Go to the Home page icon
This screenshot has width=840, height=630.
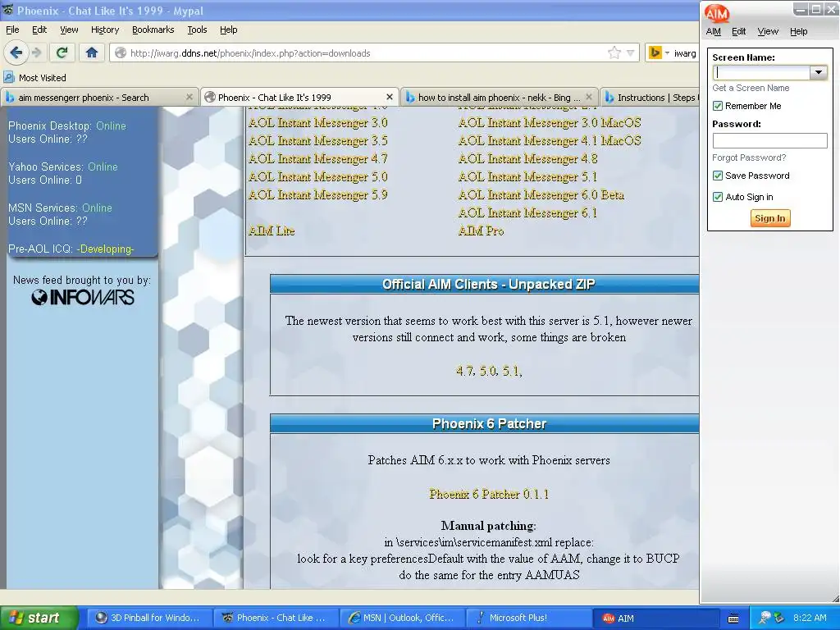pyautogui.click(x=92, y=52)
